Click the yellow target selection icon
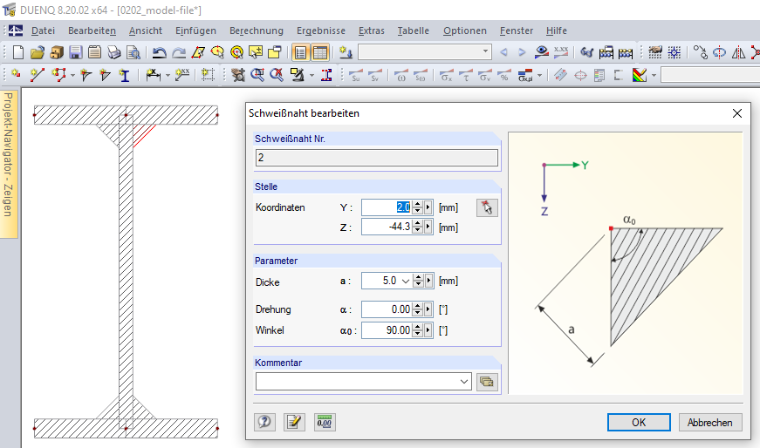The height and width of the screenshot is (448, 760). tap(237, 52)
